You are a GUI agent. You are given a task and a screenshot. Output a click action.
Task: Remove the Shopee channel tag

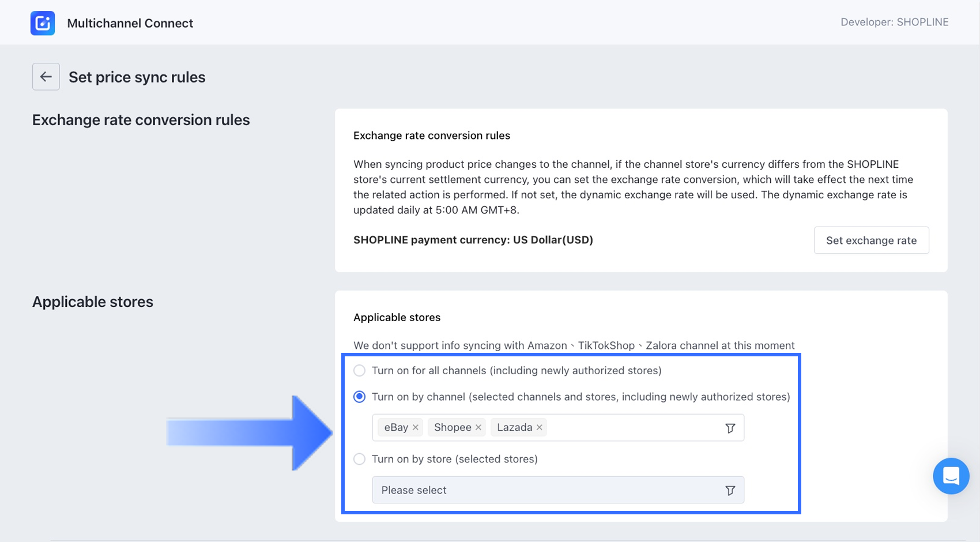478,427
